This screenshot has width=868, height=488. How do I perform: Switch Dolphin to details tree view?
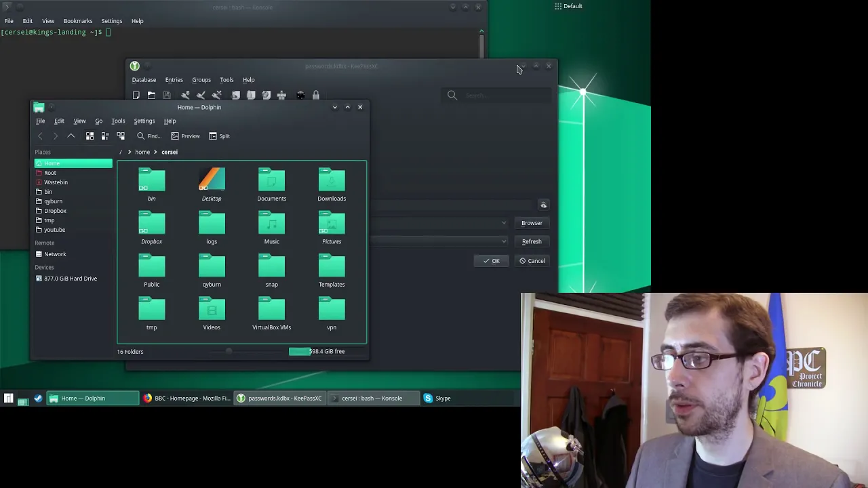(121, 136)
